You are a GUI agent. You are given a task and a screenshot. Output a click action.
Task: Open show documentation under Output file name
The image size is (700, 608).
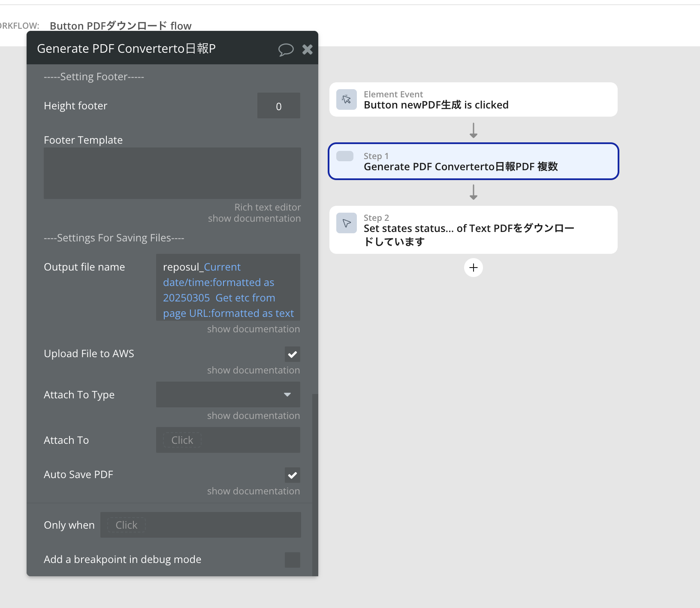pos(253,329)
